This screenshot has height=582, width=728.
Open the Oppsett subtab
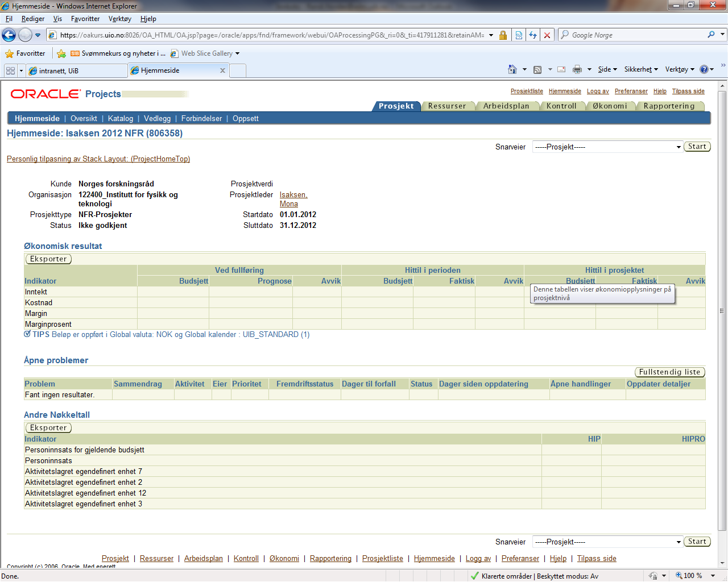(246, 119)
